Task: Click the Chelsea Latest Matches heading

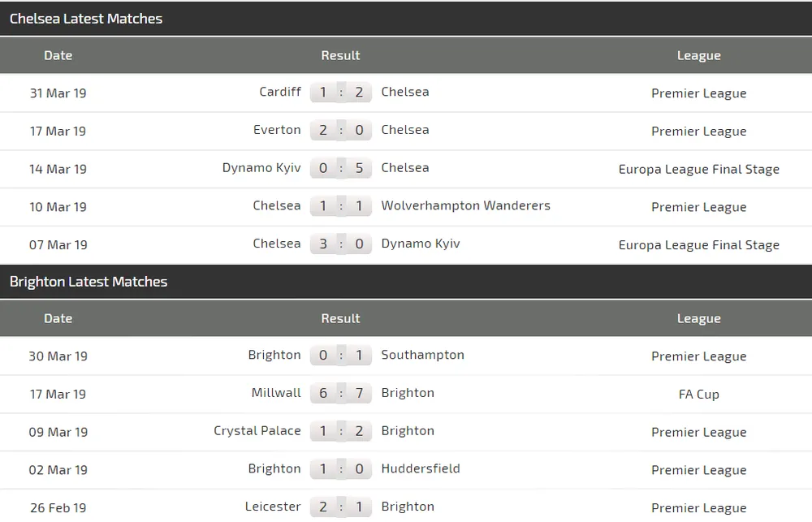Action: pyautogui.click(x=86, y=19)
